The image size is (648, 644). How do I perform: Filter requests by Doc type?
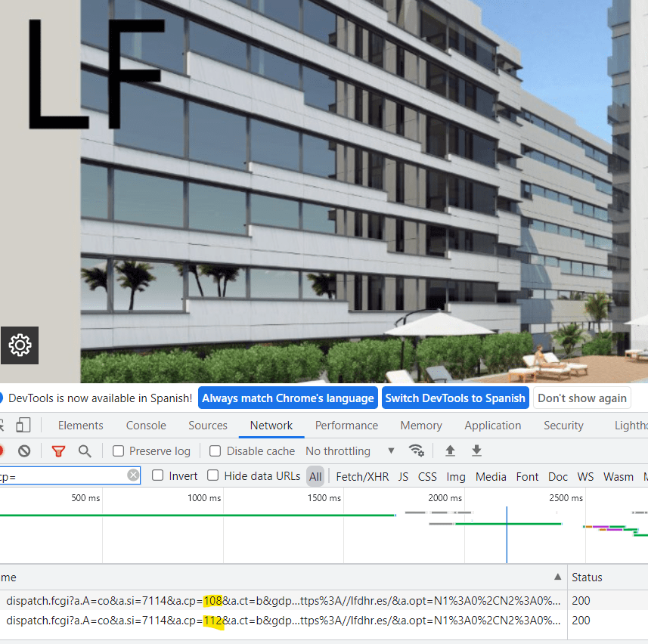pyautogui.click(x=558, y=476)
